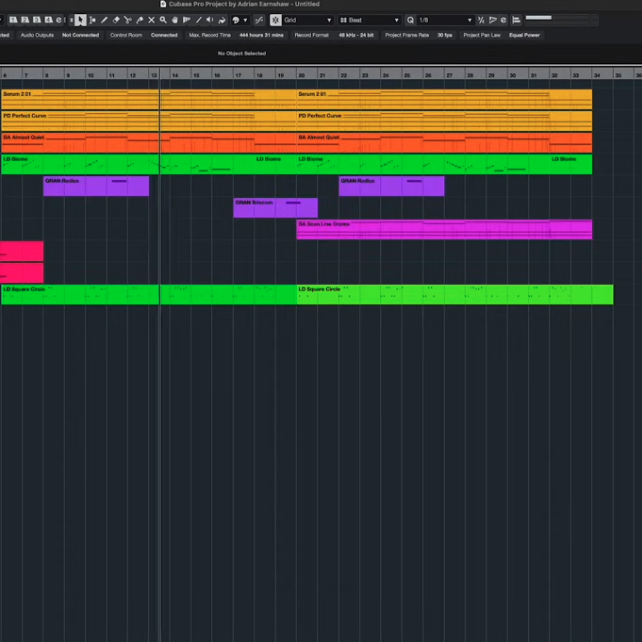Select the Draw pencil tool
This screenshot has height=642, width=642.
(x=104, y=20)
